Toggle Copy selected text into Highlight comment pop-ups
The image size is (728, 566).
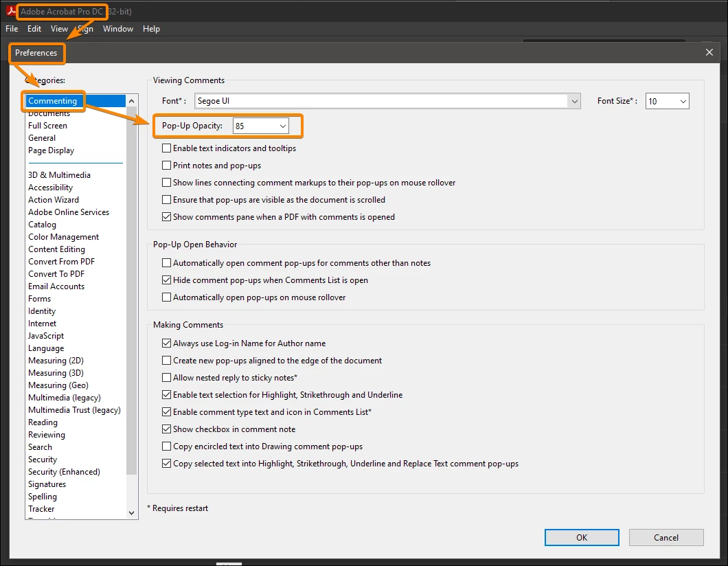(x=166, y=464)
